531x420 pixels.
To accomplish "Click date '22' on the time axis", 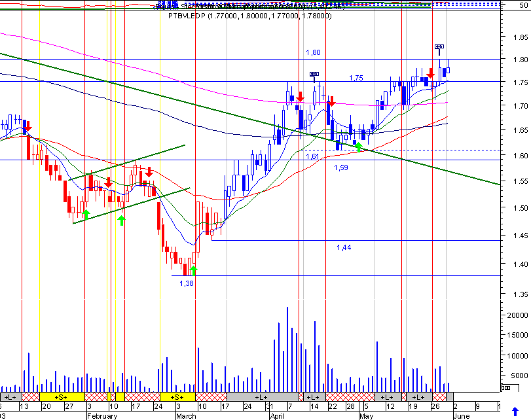I will click(333, 406).
